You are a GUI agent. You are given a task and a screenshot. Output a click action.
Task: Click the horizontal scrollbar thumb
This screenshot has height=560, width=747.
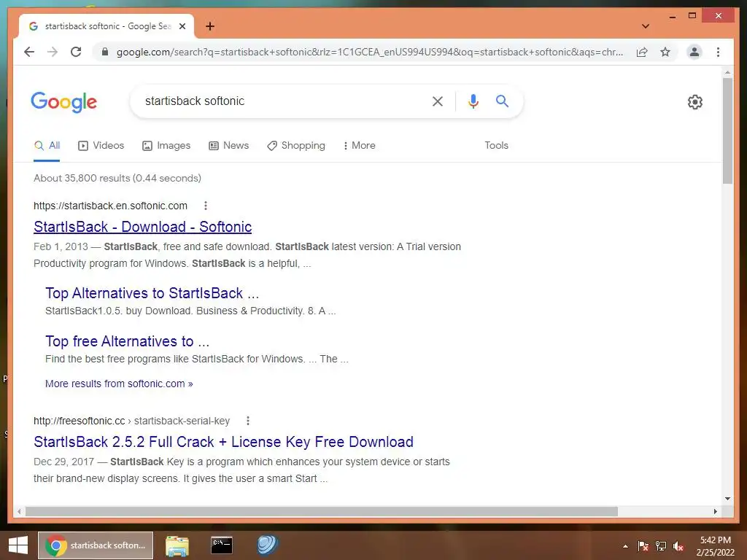(x=322, y=511)
